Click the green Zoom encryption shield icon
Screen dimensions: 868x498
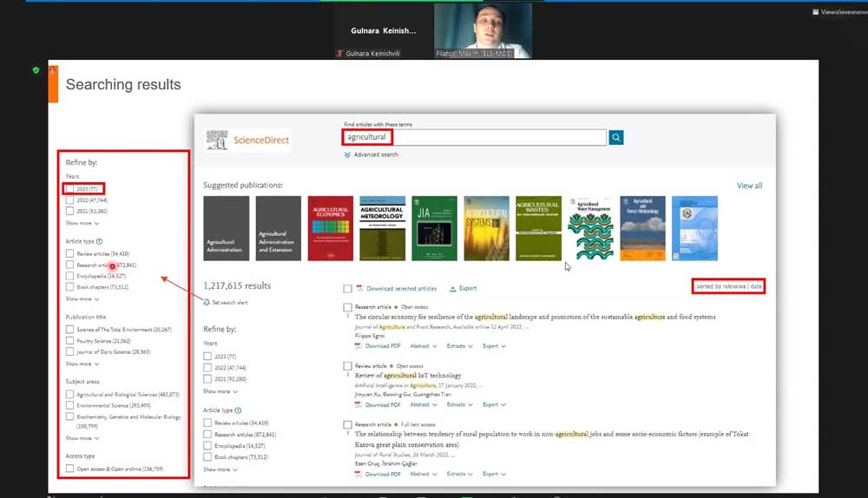(x=36, y=70)
